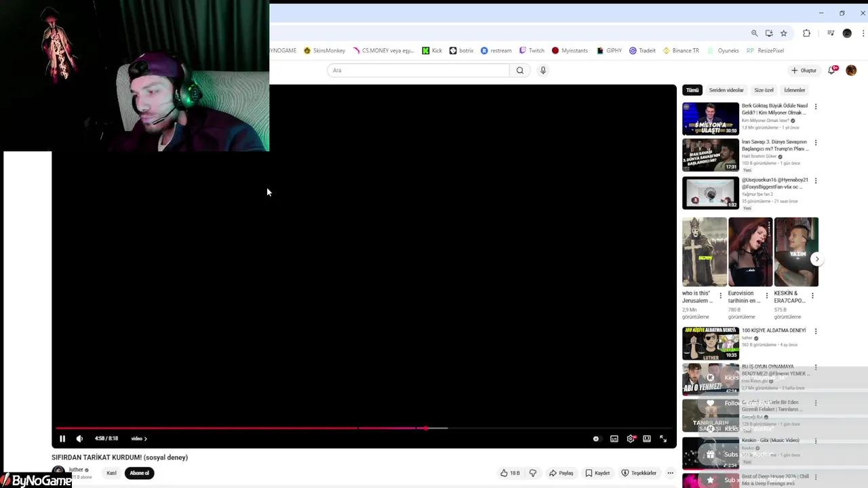
Task: Open Binance TR bookmark
Action: (681, 51)
